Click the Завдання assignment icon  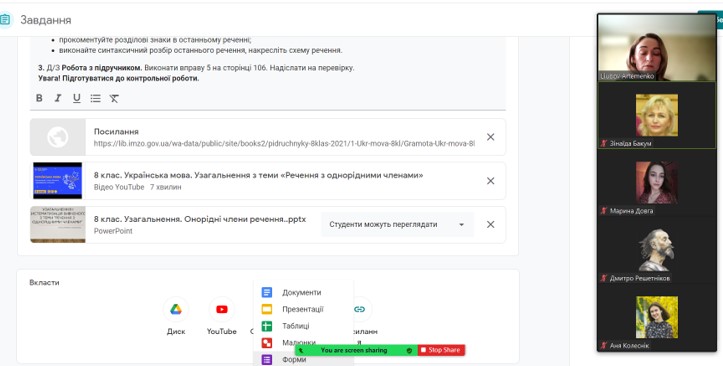click(5, 20)
